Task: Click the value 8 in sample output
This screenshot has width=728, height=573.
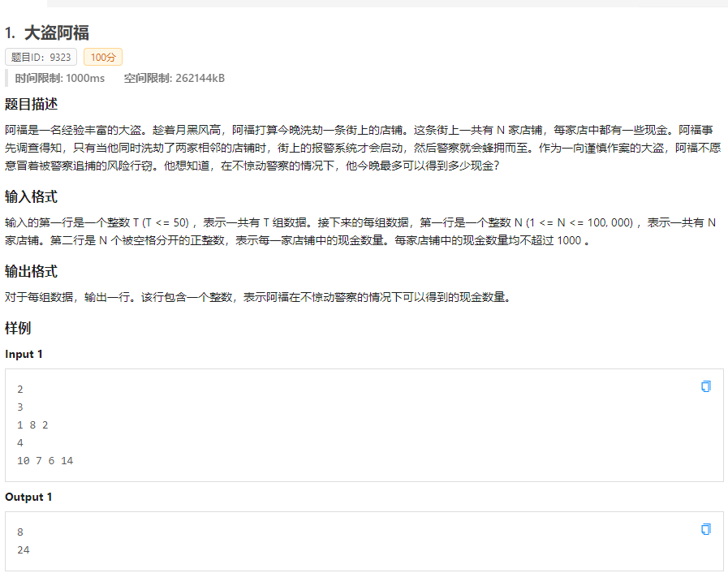Action: click(20, 532)
